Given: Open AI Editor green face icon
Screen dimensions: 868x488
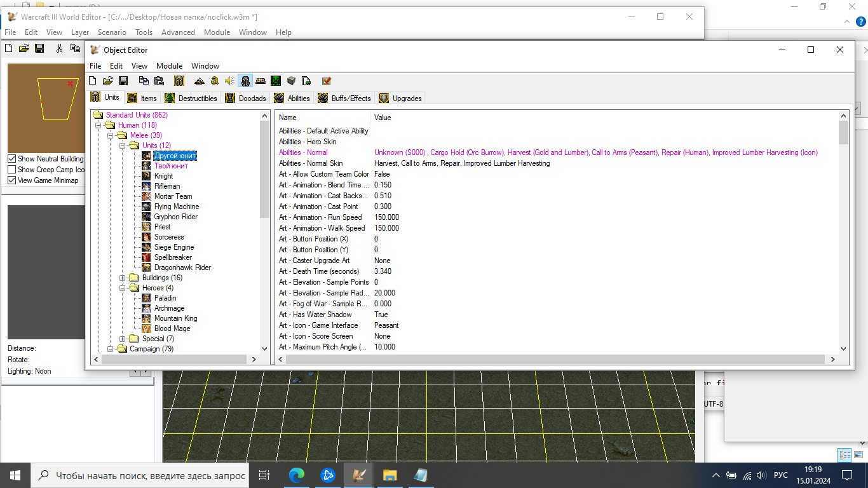Looking at the screenshot, I should [276, 81].
